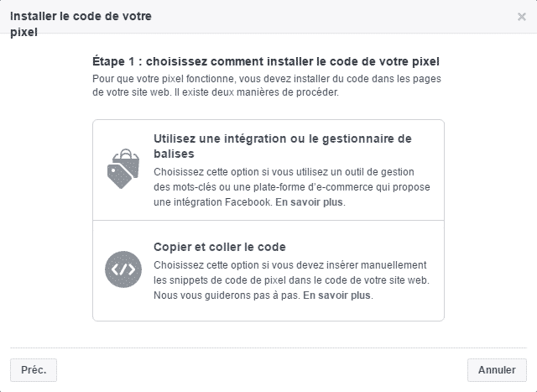Click the 'Nous vous guiderons pas à pas' sentence
Image resolution: width=537 pixels, height=392 pixels.
pyautogui.click(x=226, y=295)
